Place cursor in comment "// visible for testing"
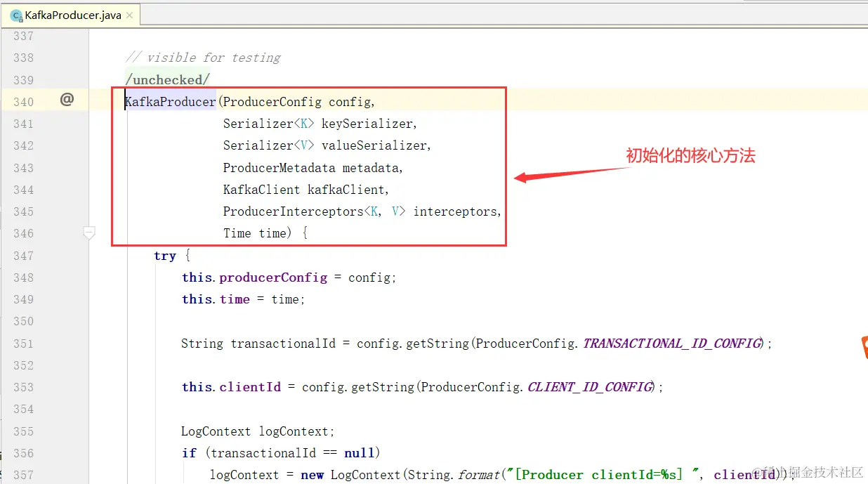 coord(203,58)
